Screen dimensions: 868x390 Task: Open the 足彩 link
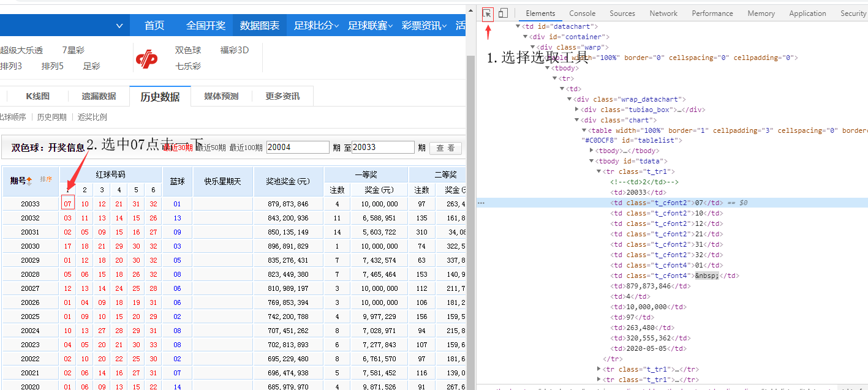pos(91,66)
